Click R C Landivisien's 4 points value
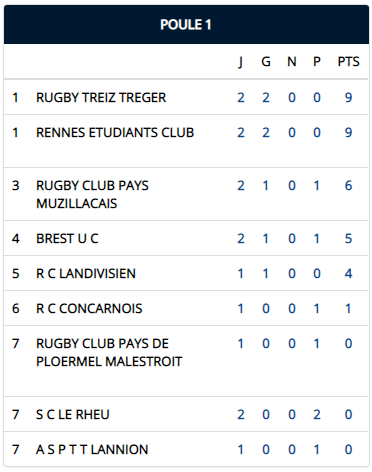372x472 pixels. click(348, 274)
